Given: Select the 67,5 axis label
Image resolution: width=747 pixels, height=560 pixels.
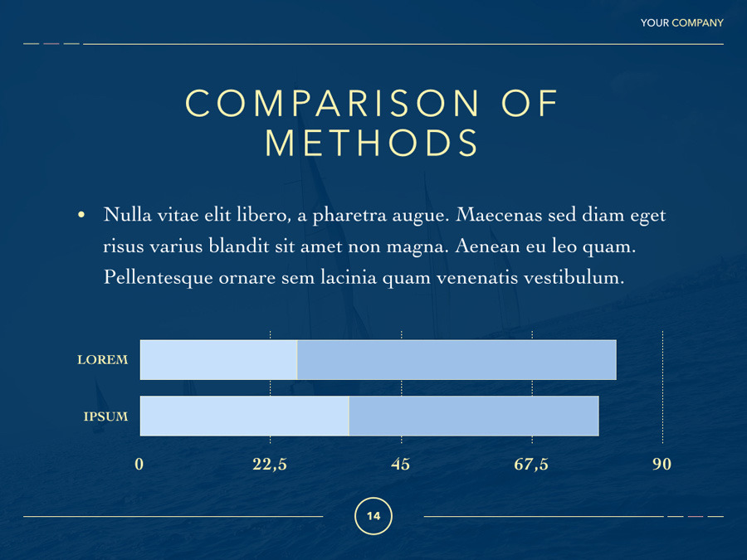Looking at the screenshot, I should click(x=531, y=465).
